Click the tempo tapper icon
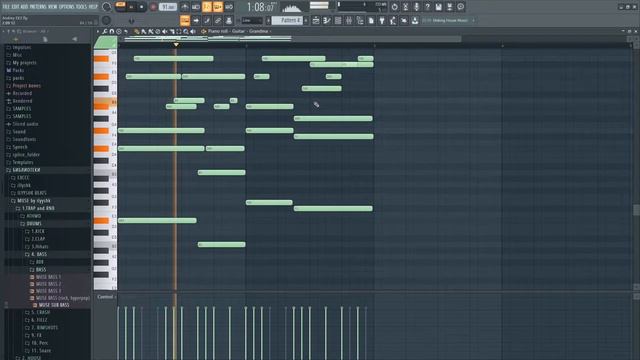The image size is (640, 360). [x=393, y=20]
